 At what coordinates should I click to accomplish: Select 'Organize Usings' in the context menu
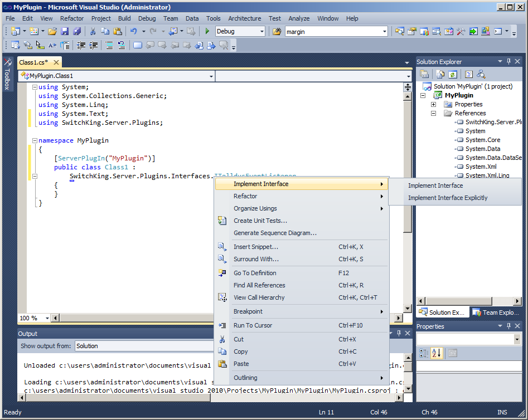(x=302, y=208)
